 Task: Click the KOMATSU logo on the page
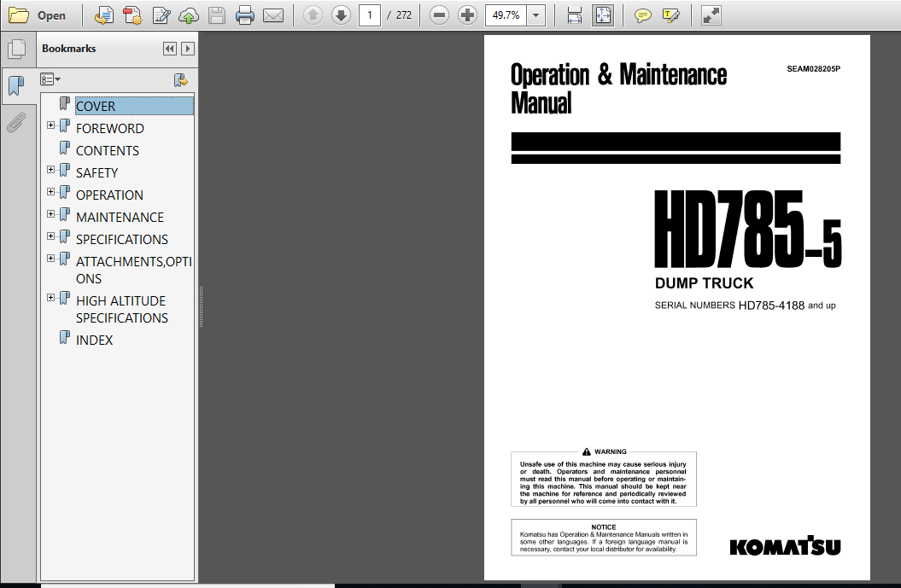(x=785, y=546)
